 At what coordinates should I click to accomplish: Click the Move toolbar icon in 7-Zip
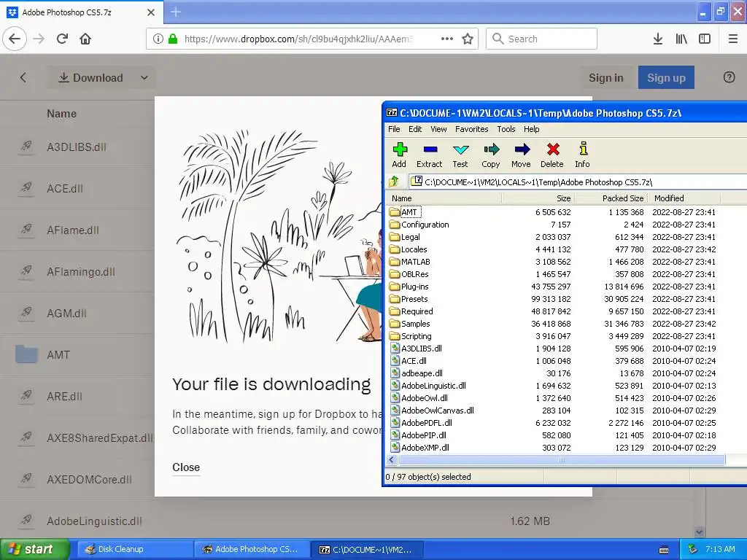522,150
